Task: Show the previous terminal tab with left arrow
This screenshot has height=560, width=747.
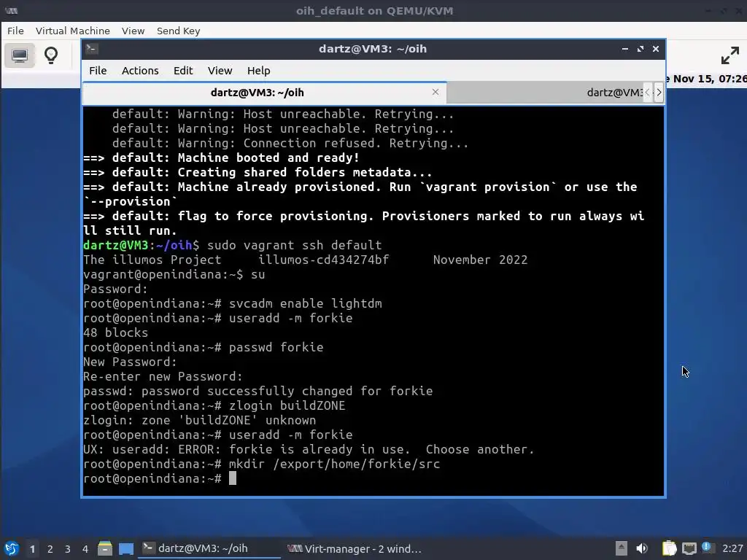Action: 648,93
